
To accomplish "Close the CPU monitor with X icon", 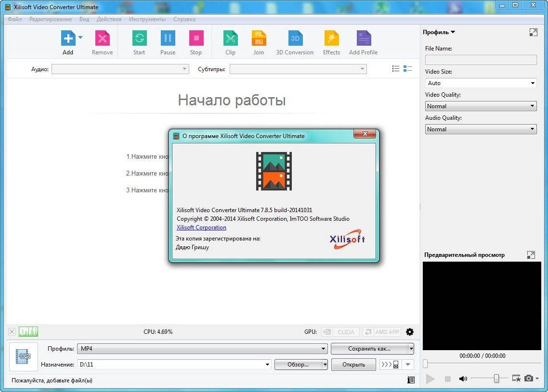I will click(12, 331).
